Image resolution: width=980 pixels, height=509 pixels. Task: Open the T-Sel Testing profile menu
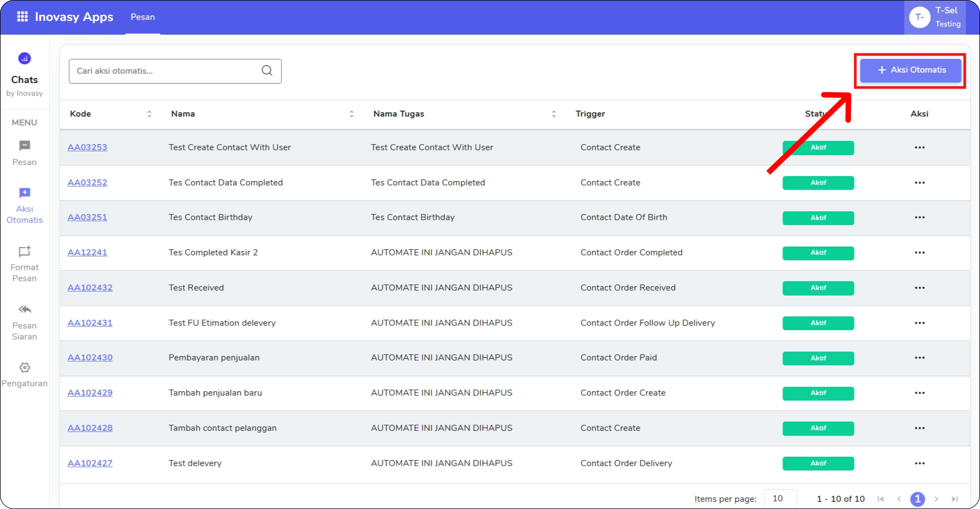tap(935, 17)
